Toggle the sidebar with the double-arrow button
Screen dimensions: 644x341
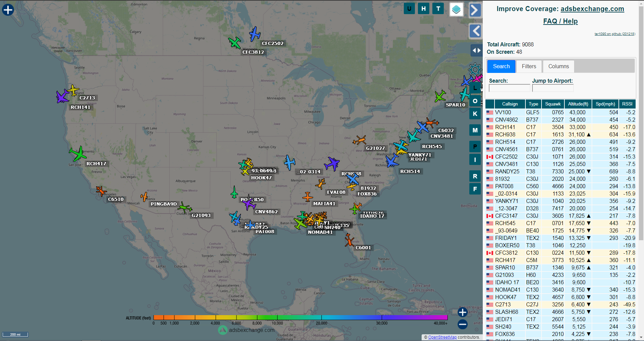pos(476,51)
